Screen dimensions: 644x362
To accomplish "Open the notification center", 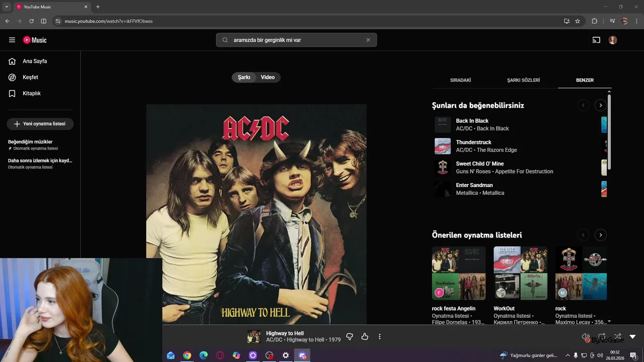I will 633,355.
